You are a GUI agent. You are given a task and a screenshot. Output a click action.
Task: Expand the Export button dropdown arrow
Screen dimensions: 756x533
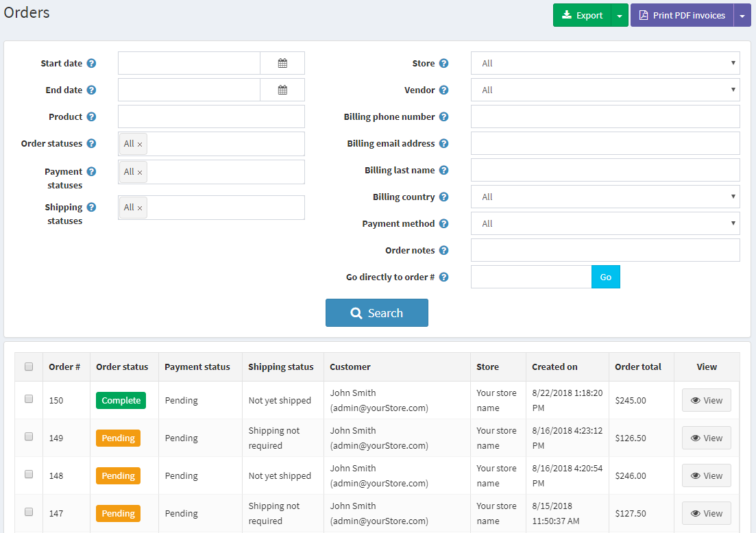(x=620, y=16)
